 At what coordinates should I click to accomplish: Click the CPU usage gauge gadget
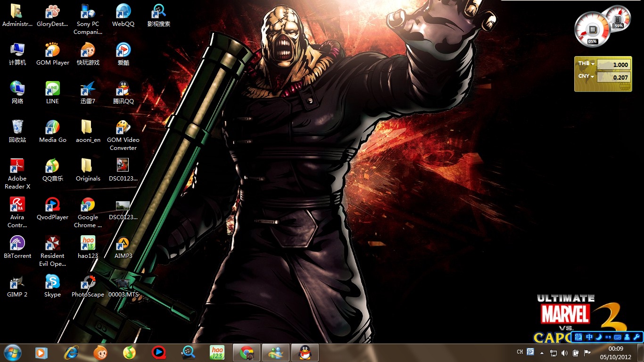[593, 29]
